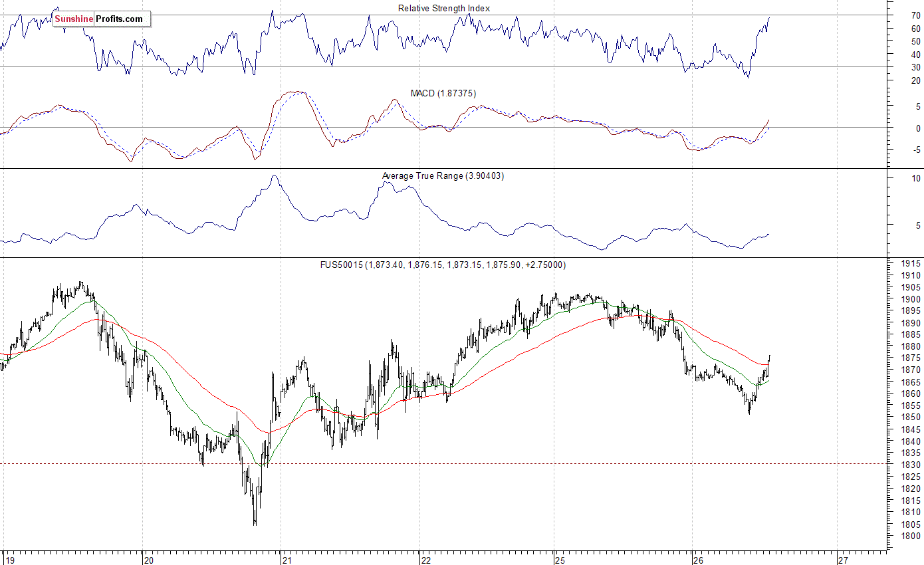Image resolution: width=924 pixels, height=565 pixels.
Task: Click the MACD (1.87375) label
Action: click(443, 93)
